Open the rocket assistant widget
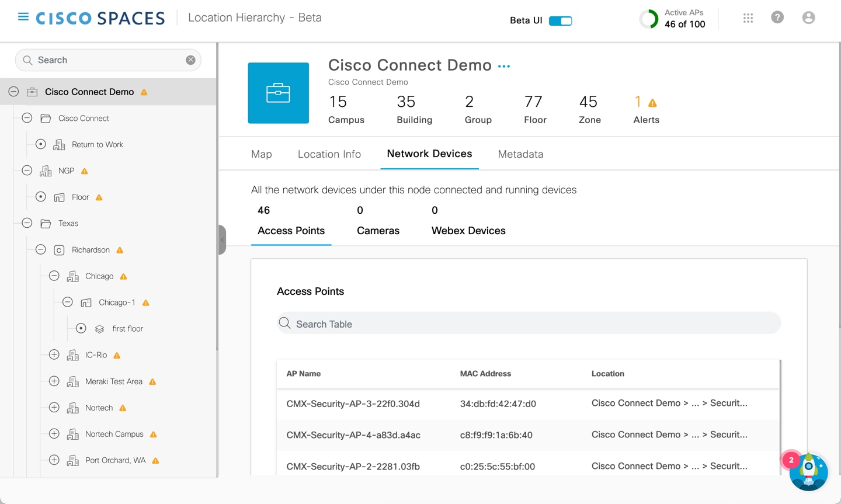Screen dimensions: 841x504 click(x=808, y=471)
